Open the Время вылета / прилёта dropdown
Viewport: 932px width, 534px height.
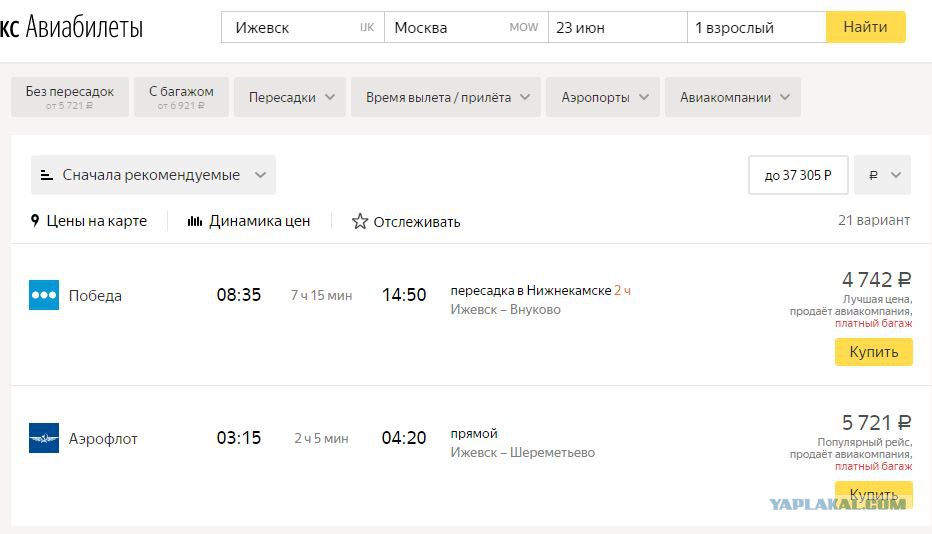pos(446,97)
